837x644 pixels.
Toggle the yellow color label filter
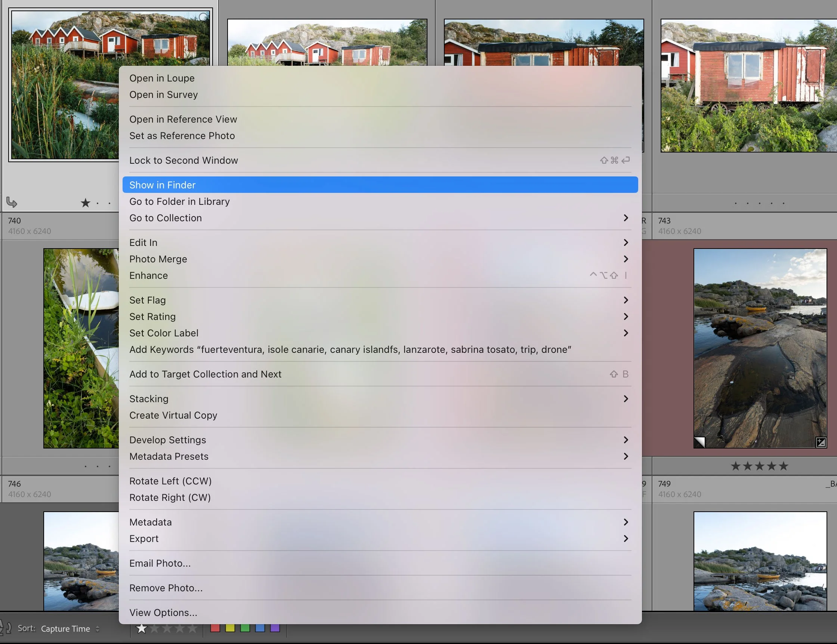(x=230, y=629)
